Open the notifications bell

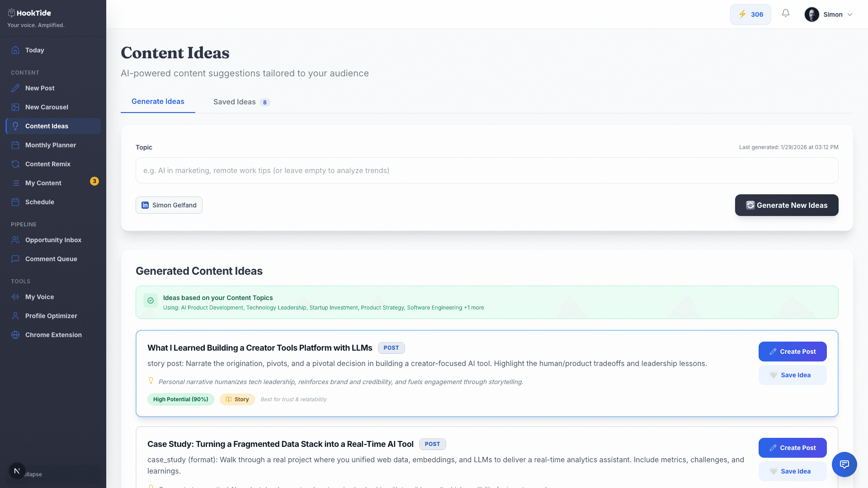click(786, 14)
